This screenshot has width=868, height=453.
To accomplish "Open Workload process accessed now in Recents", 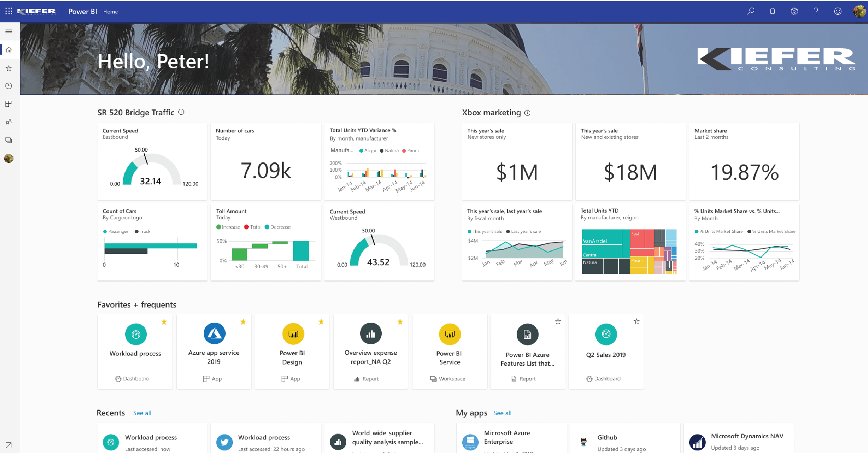I will [x=152, y=439].
